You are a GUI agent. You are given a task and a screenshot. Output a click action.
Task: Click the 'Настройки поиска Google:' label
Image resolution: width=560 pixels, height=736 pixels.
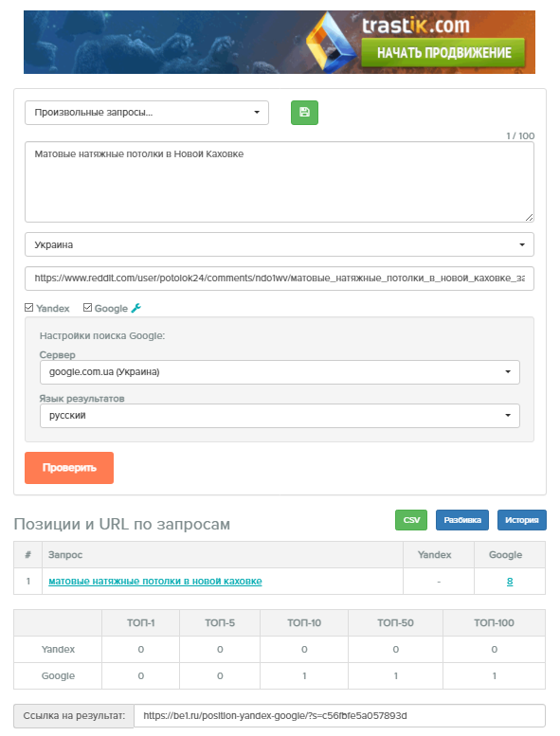[x=102, y=335]
